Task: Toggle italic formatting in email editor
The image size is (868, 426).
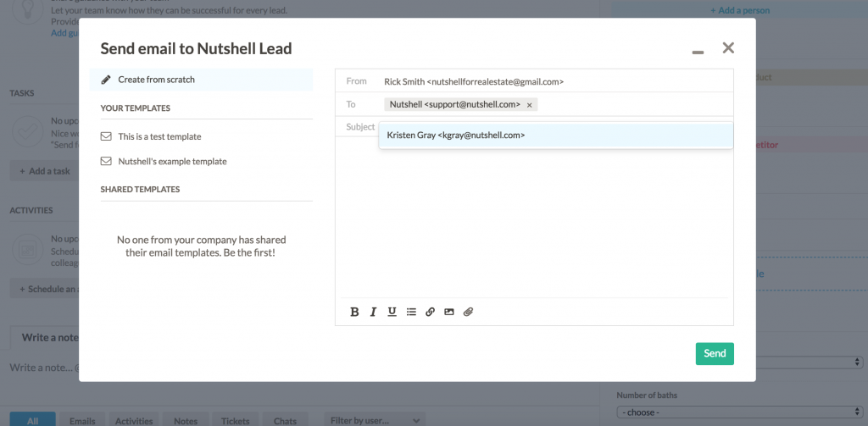Action: [x=373, y=312]
